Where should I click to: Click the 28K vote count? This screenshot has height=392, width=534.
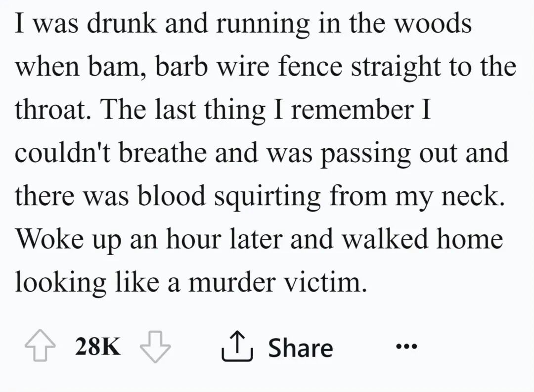pos(97,347)
